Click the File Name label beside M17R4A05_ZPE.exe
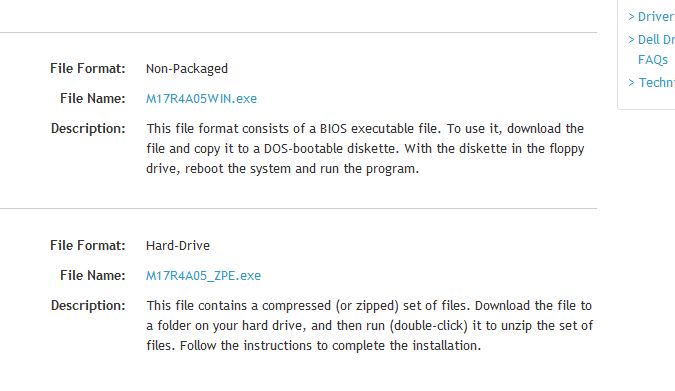The height and width of the screenshot is (391, 675). click(93, 276)
